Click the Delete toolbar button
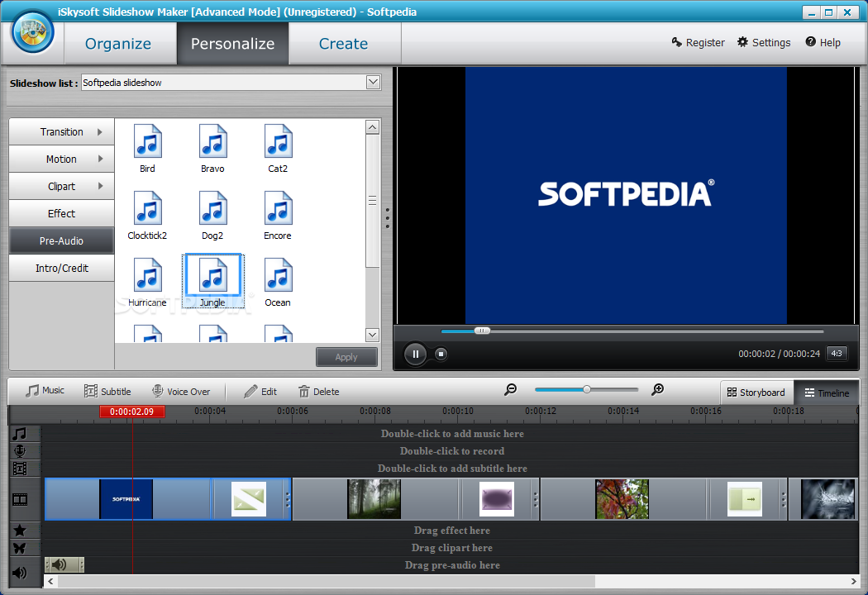 (x=319, y=392)
